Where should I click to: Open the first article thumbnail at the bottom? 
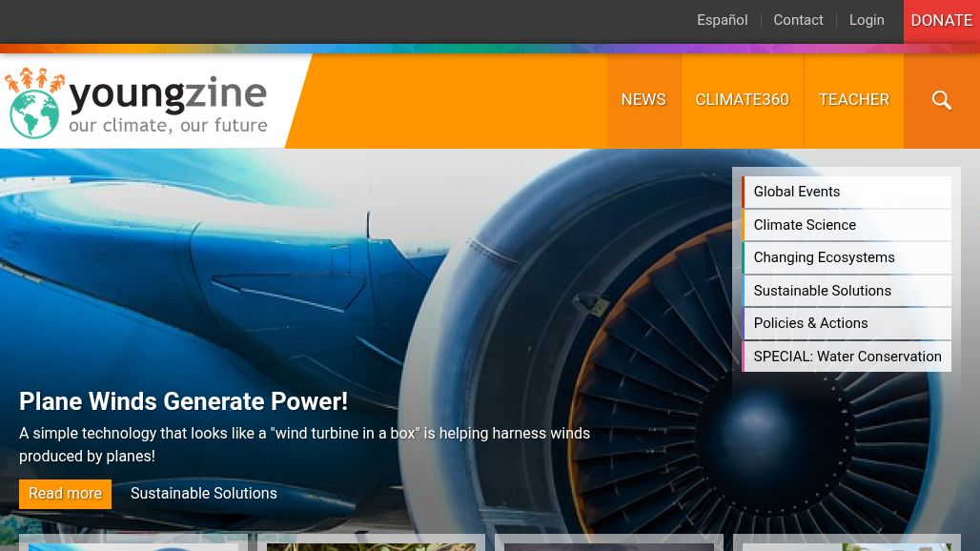(x=133, y=542)
